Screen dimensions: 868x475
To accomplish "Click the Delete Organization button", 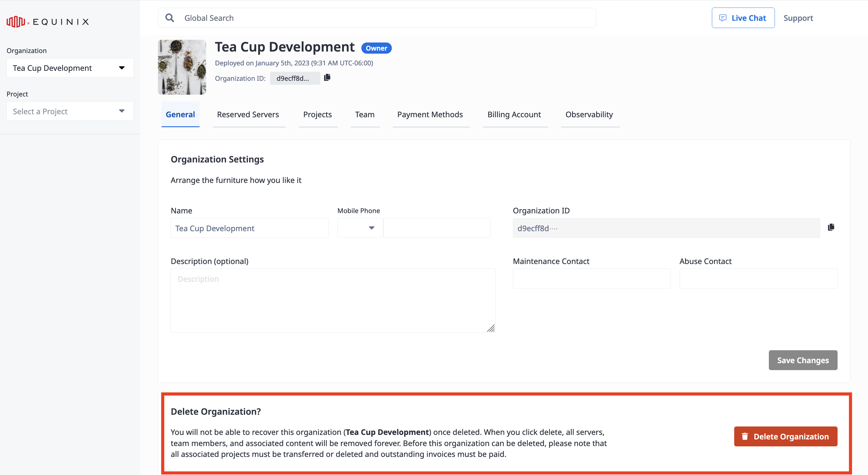I will (785, 436).
